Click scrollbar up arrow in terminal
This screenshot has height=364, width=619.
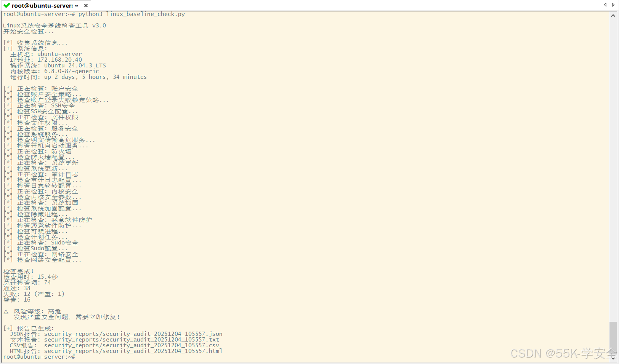pos(613,16)
